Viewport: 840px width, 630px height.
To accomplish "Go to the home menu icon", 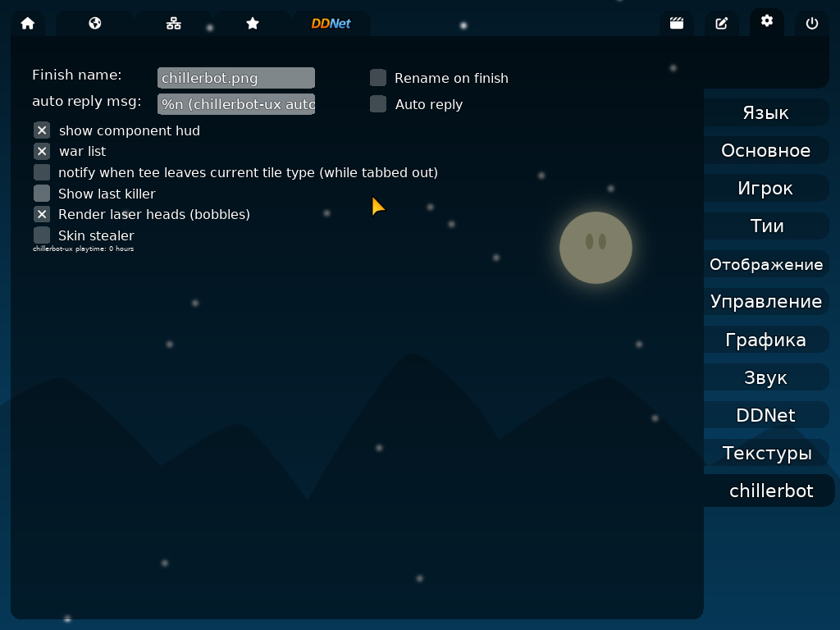I will tap(28, 24).
